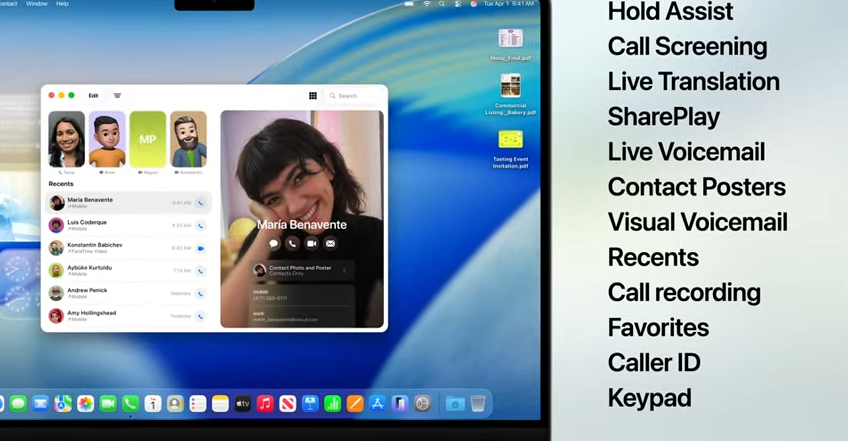
Task: Expand Contact Photo and Poster options
Action: pos(344,270)
